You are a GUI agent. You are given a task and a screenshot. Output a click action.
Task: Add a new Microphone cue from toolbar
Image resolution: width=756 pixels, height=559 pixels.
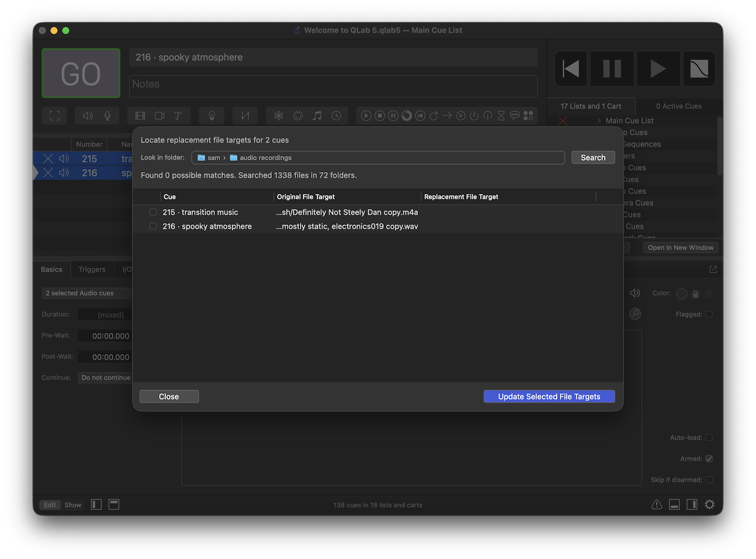(107, 116)
